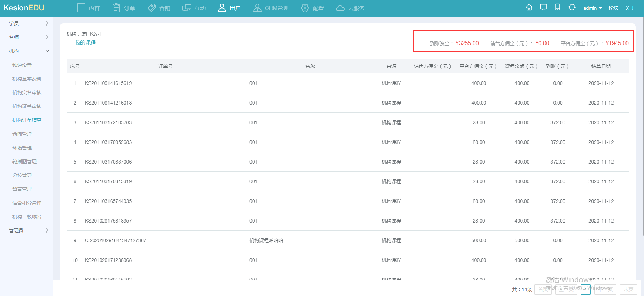Click the 末页 last page button

[628, 289]
